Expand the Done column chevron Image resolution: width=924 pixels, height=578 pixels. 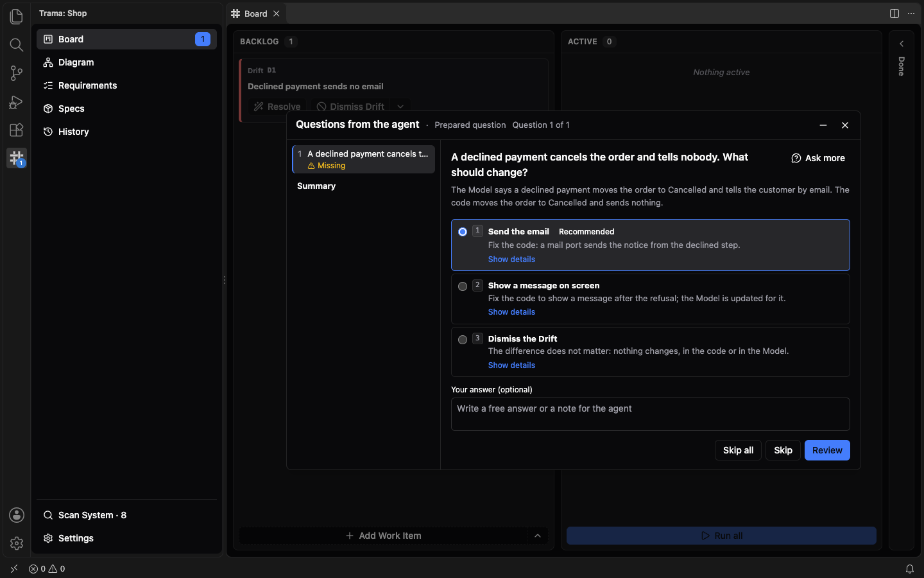(x=902, y=44)
